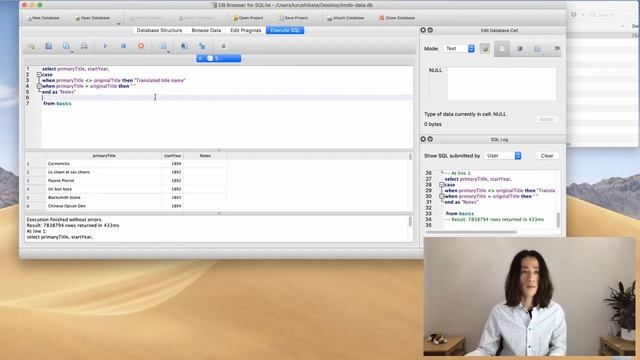Open find and replace icon
640x360 pixels.
click(202, 46)
